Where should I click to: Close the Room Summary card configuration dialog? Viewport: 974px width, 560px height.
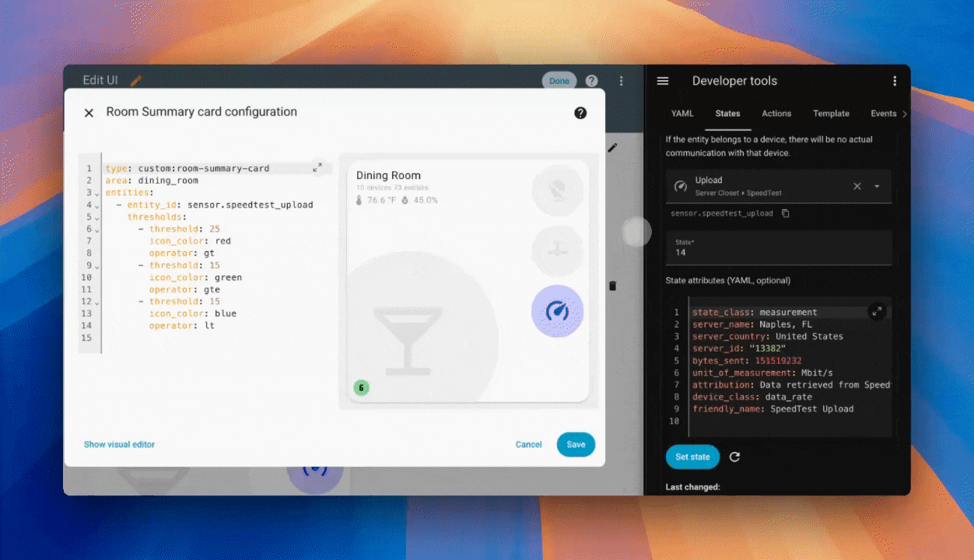tap(89, 113)
